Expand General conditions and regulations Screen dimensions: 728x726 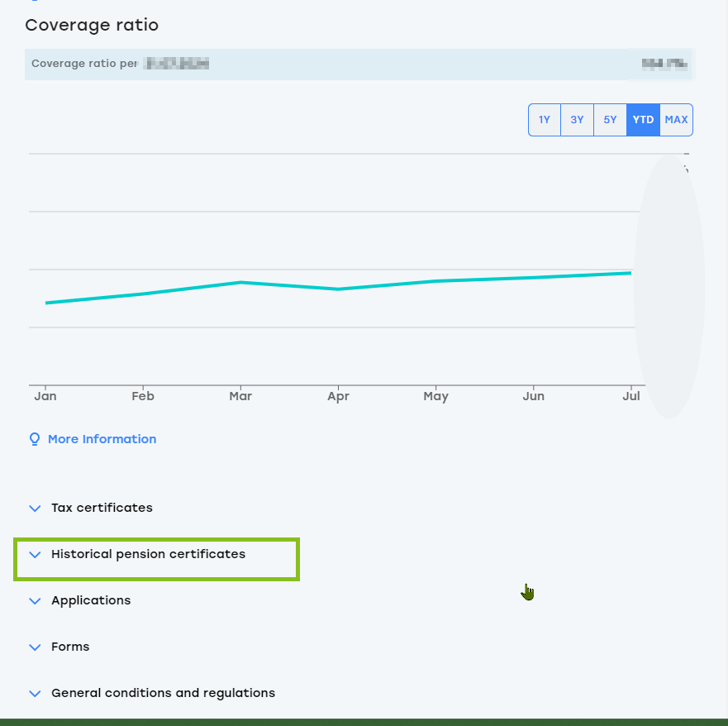click(x=163, y=693)
